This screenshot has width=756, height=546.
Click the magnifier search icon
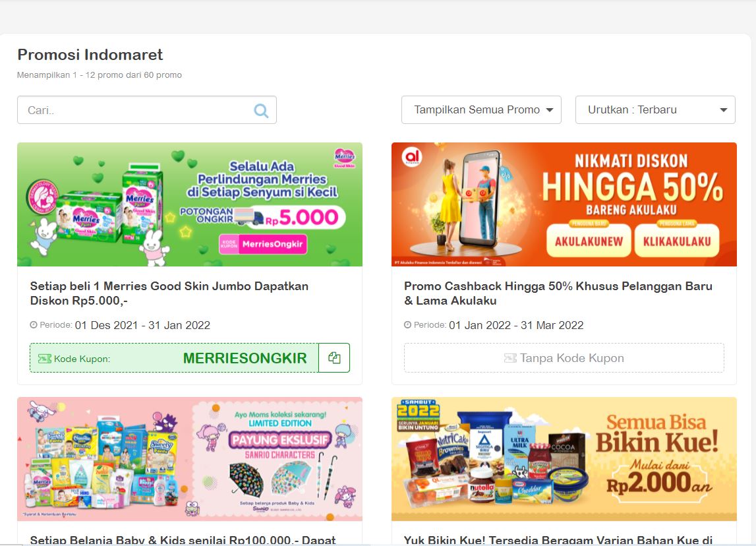(x=261, y=111)
